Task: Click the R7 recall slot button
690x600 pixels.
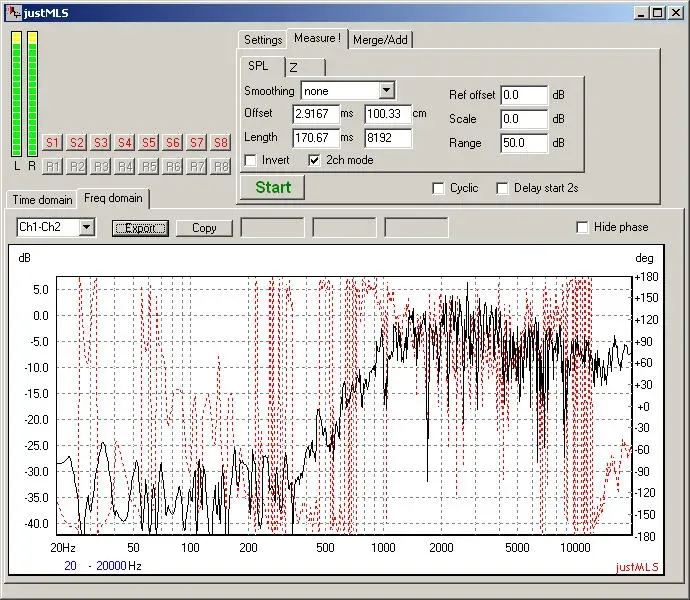Action: tap(197, 166)
